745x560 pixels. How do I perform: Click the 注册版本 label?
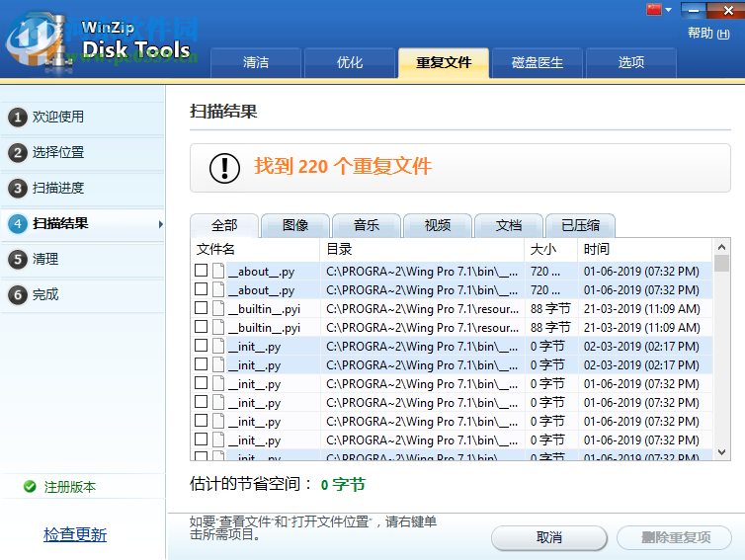click(x=70, y=487)
